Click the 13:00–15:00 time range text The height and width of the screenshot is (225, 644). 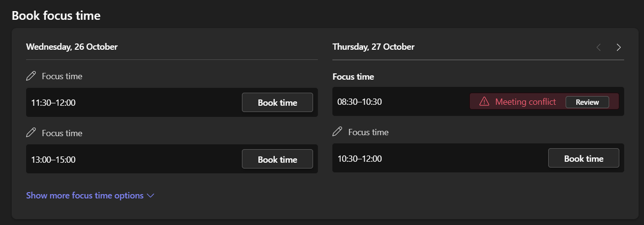coord(53,159)
